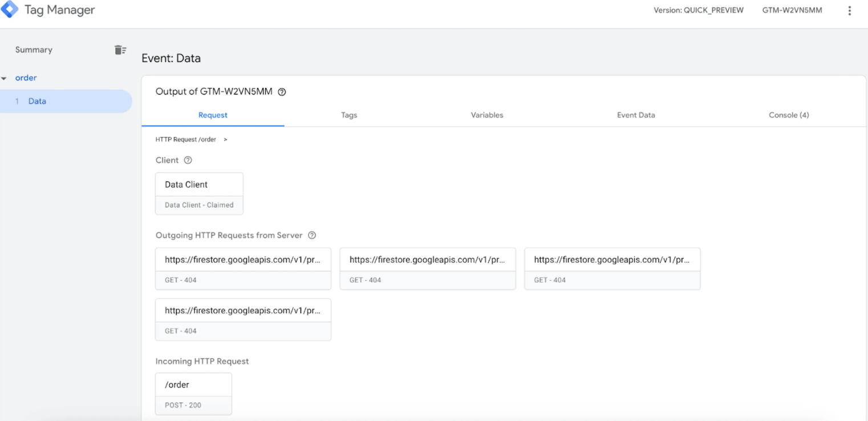Select the Request tab

tap(213, 115)
